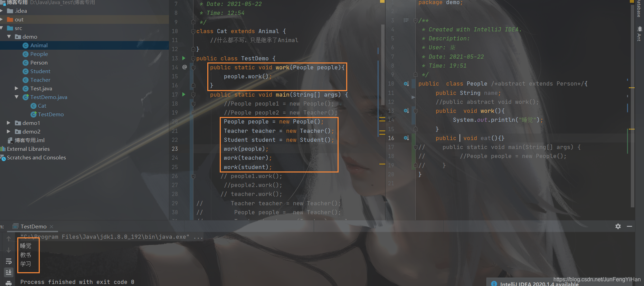Image resolution: width=644 pixels, height=286 pixels.
Task: Click the java.exe command line in console
Action: coord(112,237)
